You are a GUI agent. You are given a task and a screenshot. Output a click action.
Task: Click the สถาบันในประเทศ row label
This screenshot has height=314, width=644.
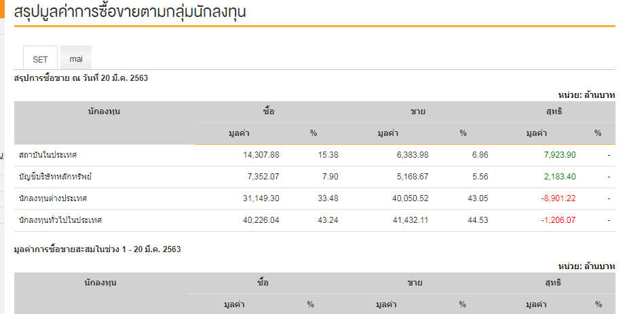(48, 155)
